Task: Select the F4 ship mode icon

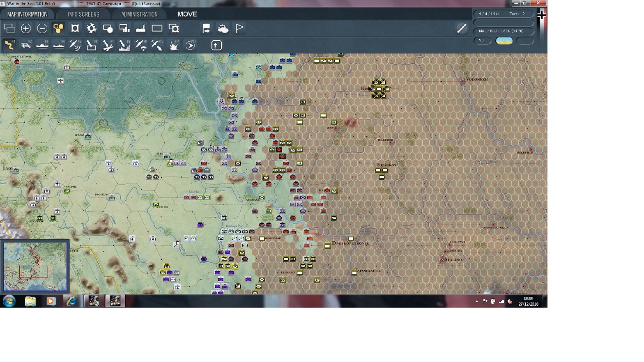Action: tap(59, 45)
